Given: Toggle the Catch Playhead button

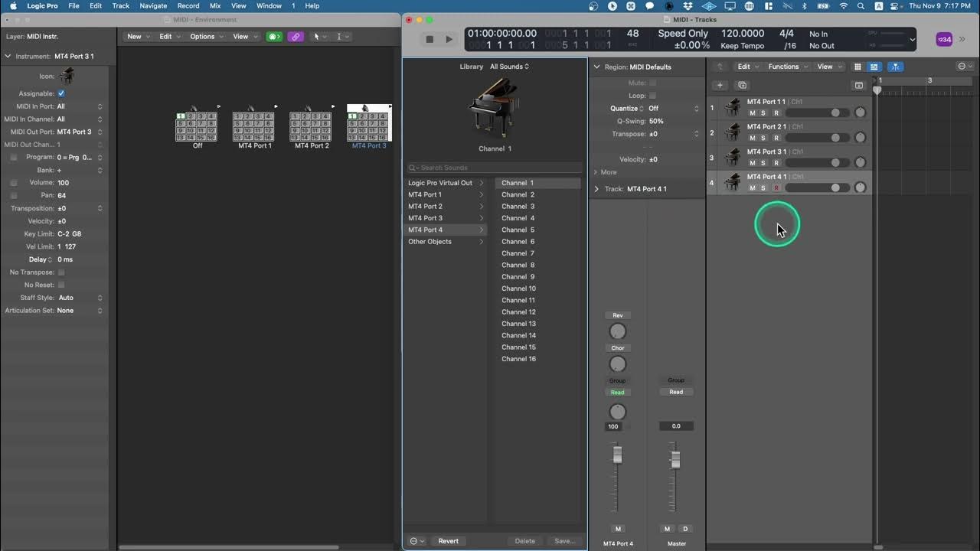Looking at the screenshot, I should (x=895, y=67).
